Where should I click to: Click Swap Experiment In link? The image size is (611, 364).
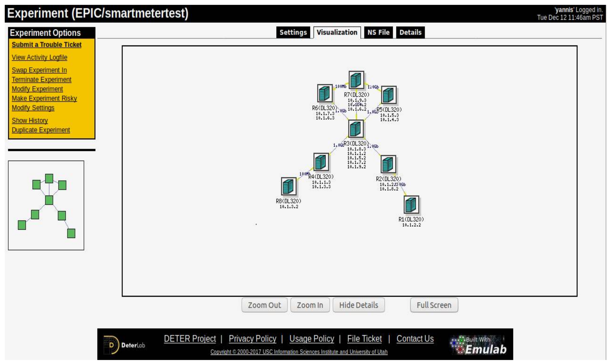point(39,70)
